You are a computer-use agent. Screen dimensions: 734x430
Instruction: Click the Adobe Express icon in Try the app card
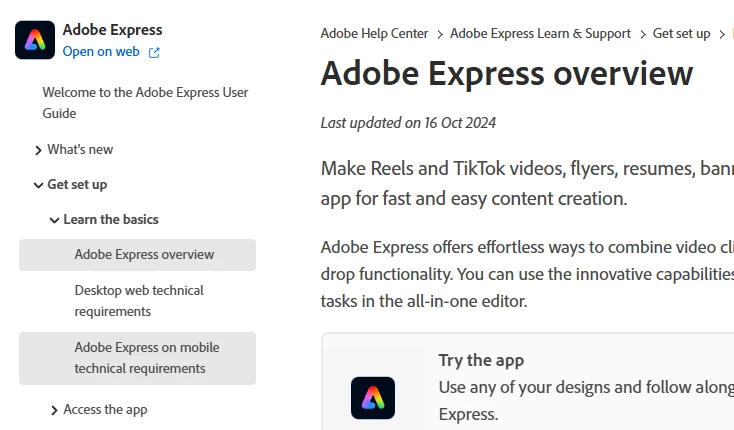[373, 398]
